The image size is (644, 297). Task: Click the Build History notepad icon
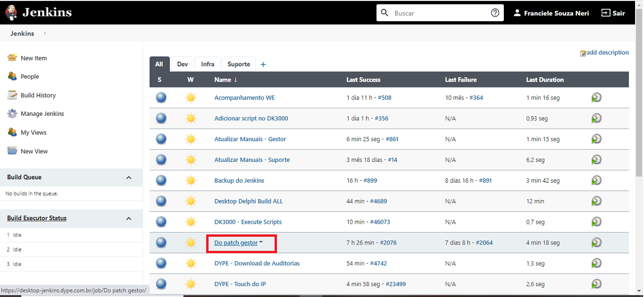pos(12,95)
